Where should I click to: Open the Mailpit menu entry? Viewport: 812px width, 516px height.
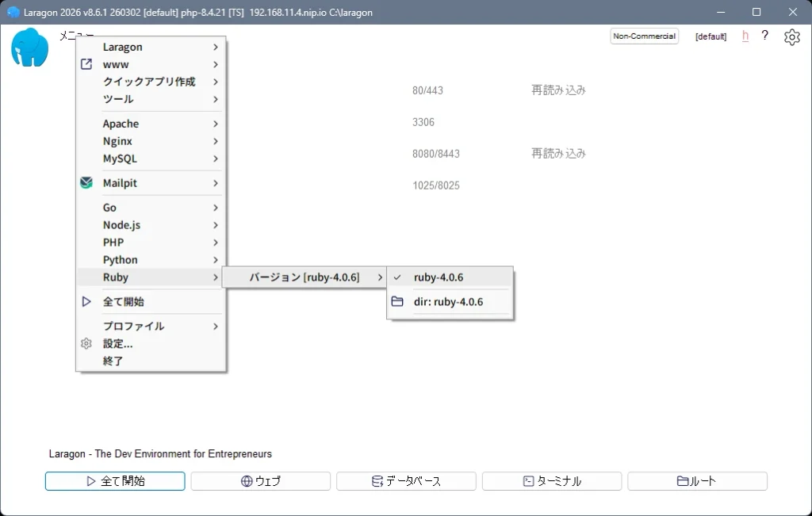[x=151, y=182]
